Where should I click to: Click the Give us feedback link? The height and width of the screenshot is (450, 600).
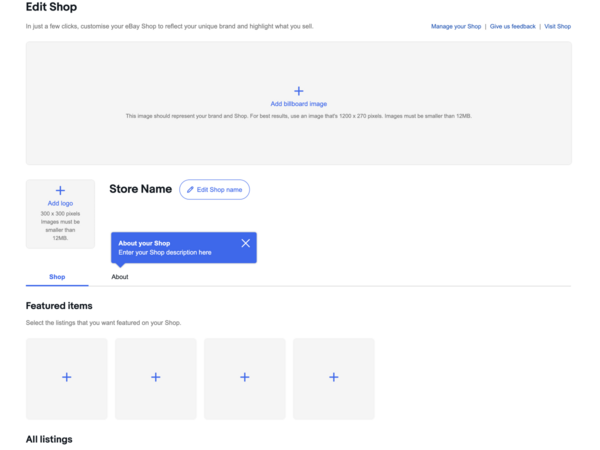coord(512,26)
